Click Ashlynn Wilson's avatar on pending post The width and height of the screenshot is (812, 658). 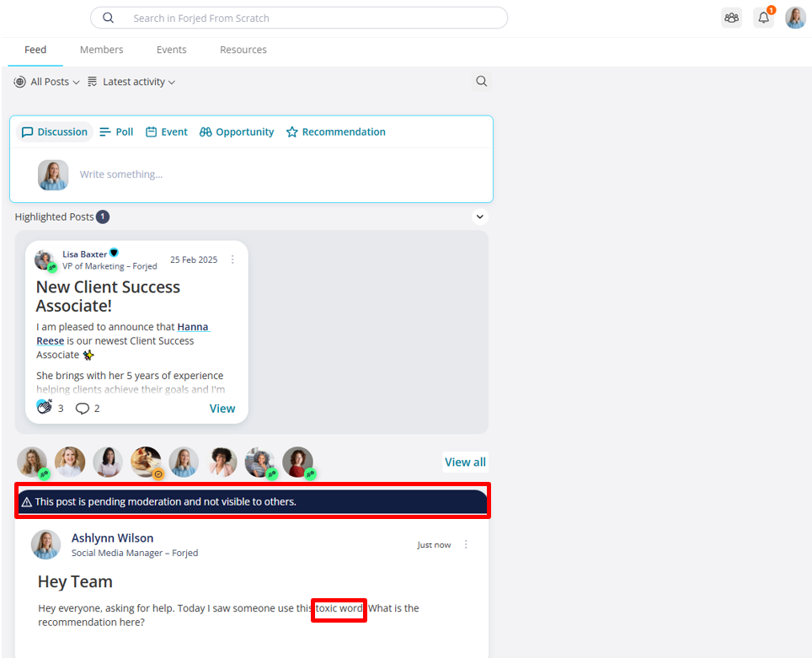pos(46,544)
